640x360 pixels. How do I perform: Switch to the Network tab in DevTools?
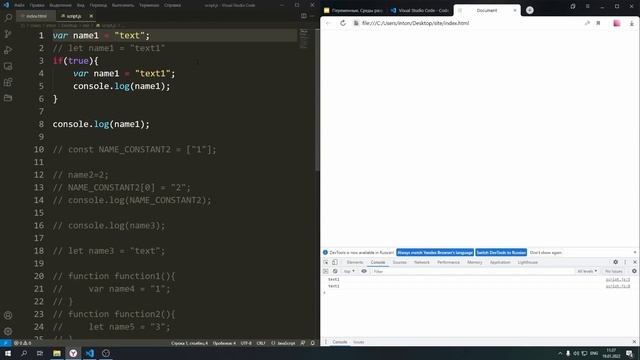click(422, 262)
